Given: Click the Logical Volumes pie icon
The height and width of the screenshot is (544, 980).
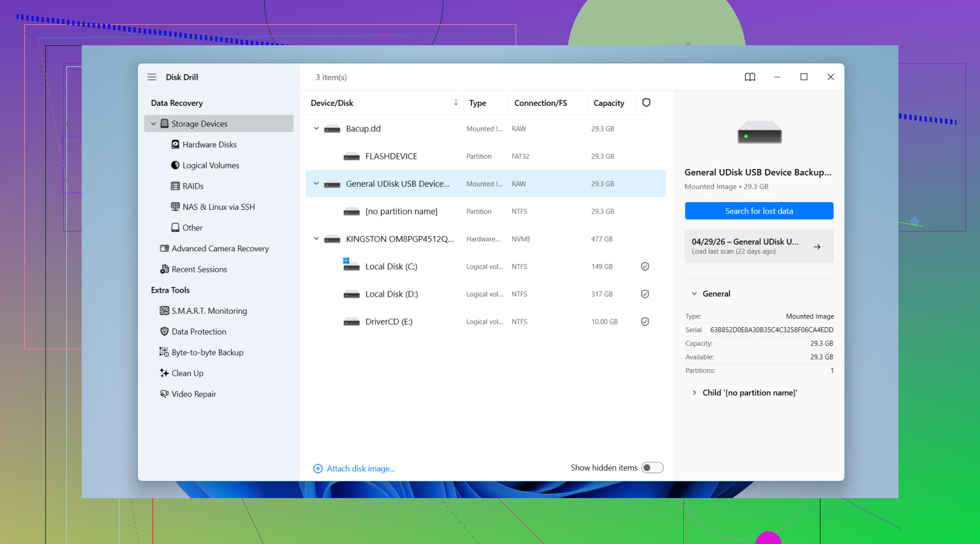Looking at the screenshot, I should pos(175,165).
